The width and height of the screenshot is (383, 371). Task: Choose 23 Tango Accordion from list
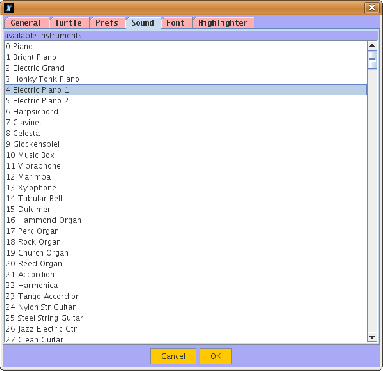(186, 296)
